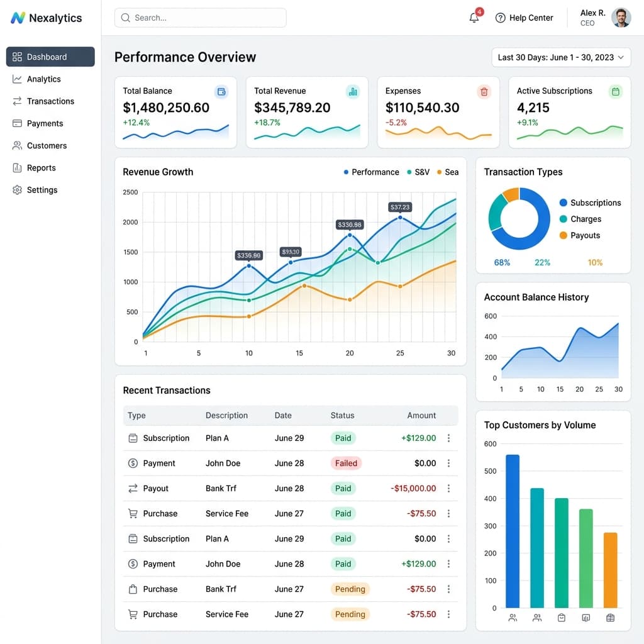This screenshot has width=644, height=644.
Task: Click the last building icon under Top Customers
Action: (x=610, y=618)
